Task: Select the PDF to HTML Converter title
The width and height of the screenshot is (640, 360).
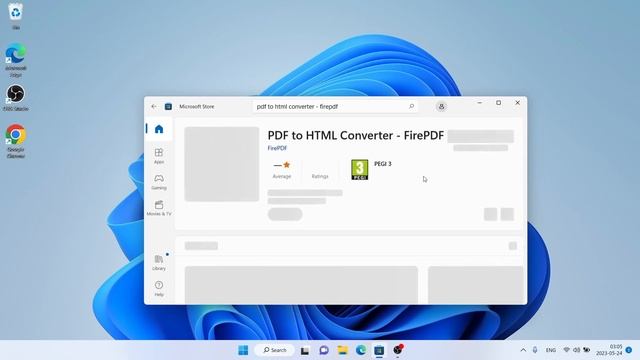Action: [x=356, y=135]
